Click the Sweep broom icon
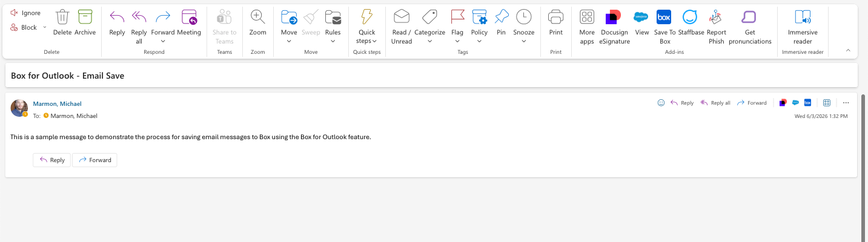Screen dimensions: 868x242 [311, 16]
